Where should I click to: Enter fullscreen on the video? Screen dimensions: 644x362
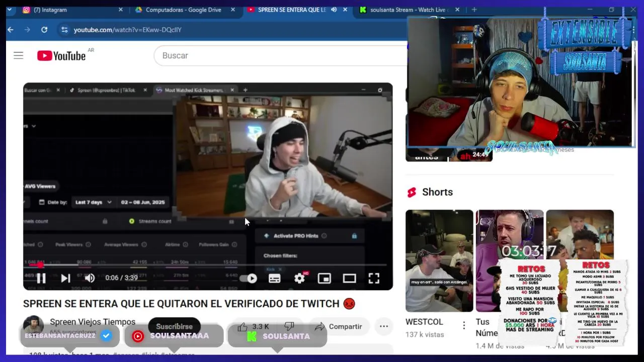click(x=374, y=278)
